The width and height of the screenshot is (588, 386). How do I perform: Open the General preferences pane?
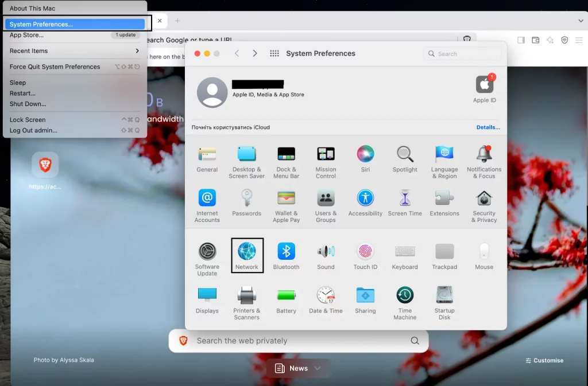(207, 159)
